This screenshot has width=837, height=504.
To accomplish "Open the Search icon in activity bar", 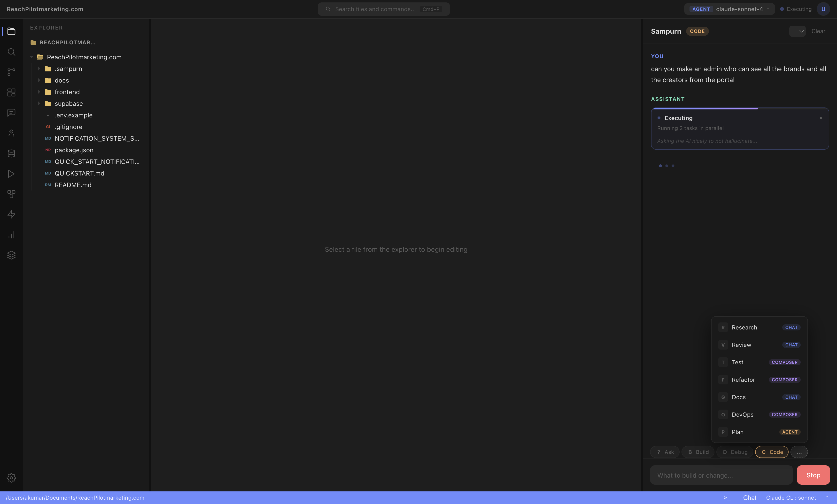I will [x=11, y=52].
